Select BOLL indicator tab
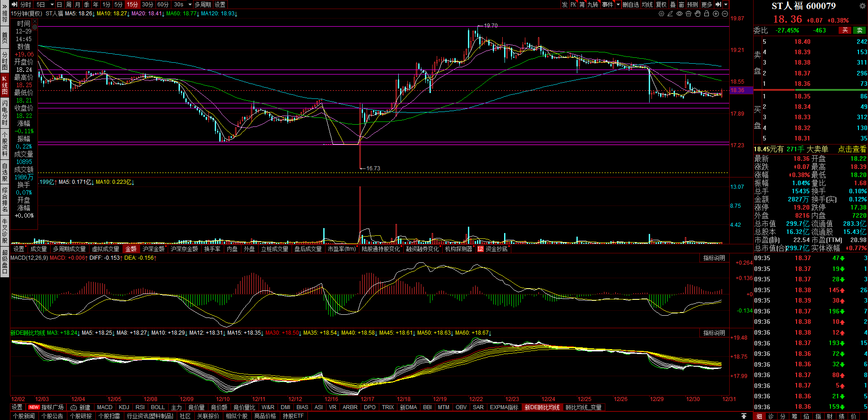The image size is (868, 420). tap(158, 407)
